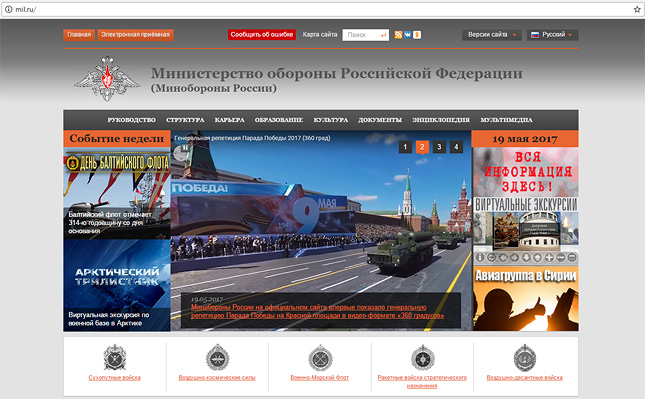Click the search submit arrow icon
This screenshot has height=399, width=645.
(383, 35)
